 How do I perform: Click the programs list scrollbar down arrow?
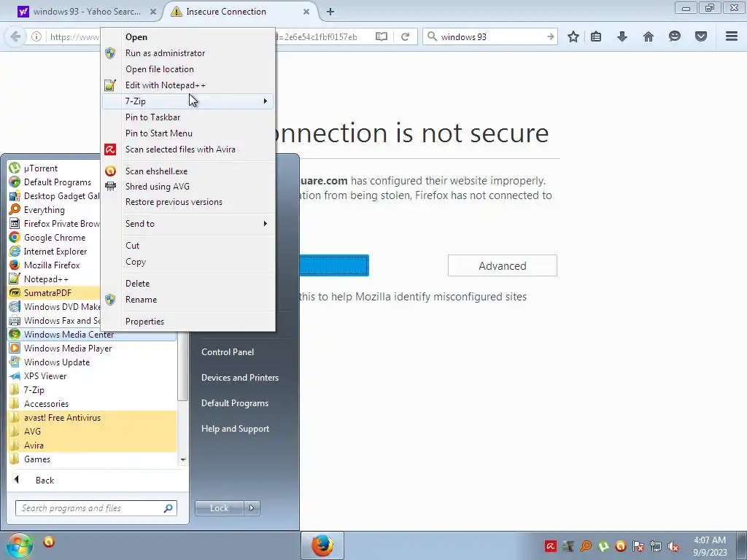(x=183, y=459)
